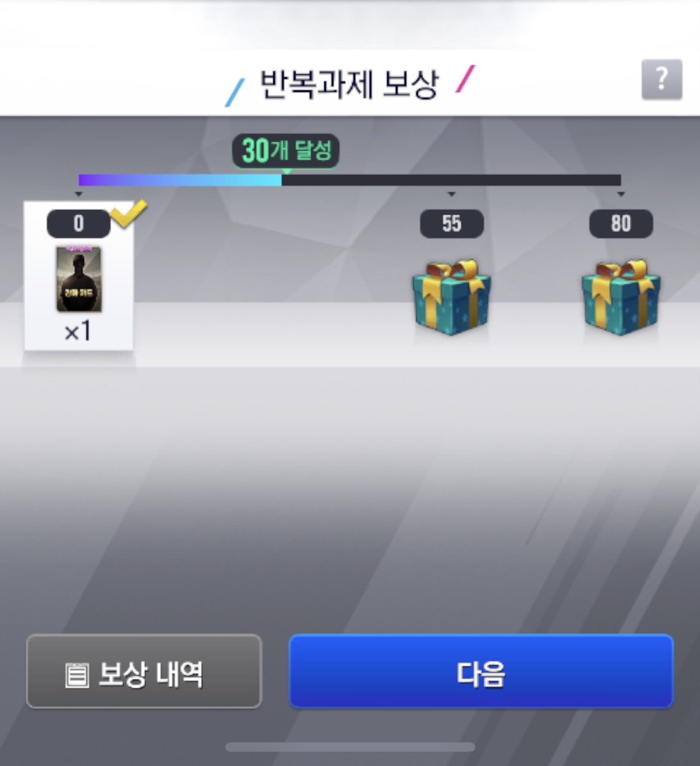Screen dimensions: 700x766
Task: Tap the home indicator bar at bottom
Action: [x=350, y=747]
